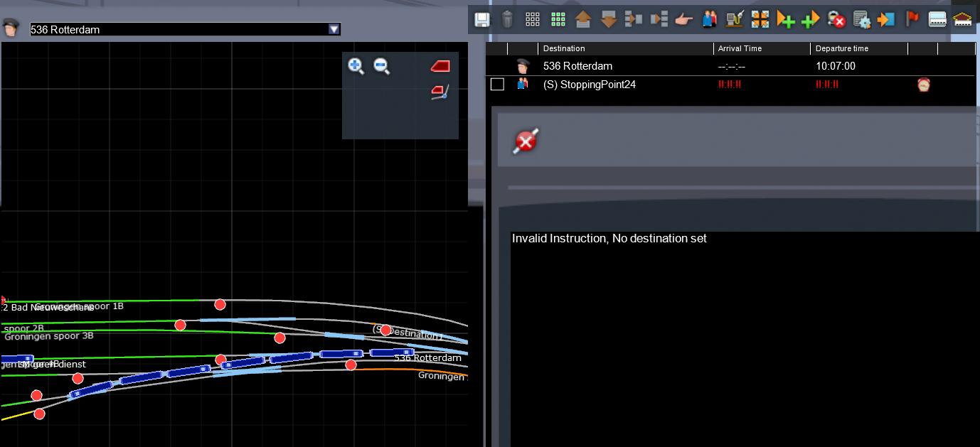Click the station roof icon at the toolbar end
The image size is (980, 447).
pos(963,19)
